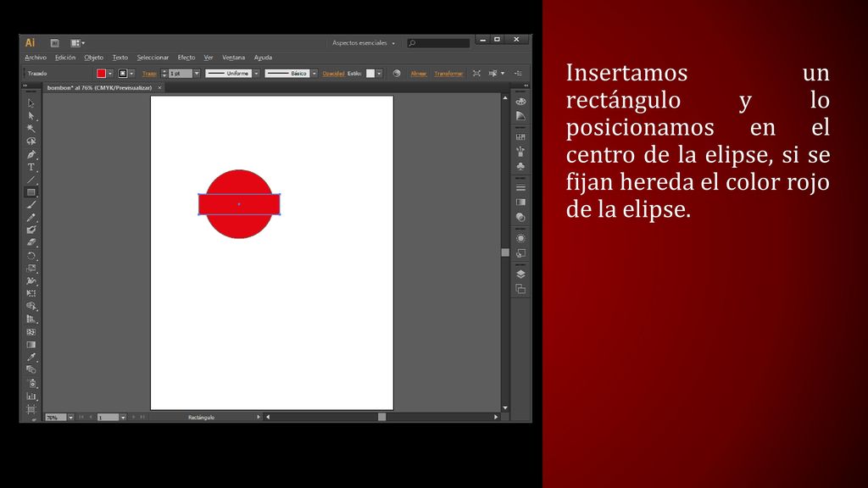The width and height of the screenshot is (868, 488).
Task: Open the Básico brush definition dropdown
Action: tap(314, 73)
